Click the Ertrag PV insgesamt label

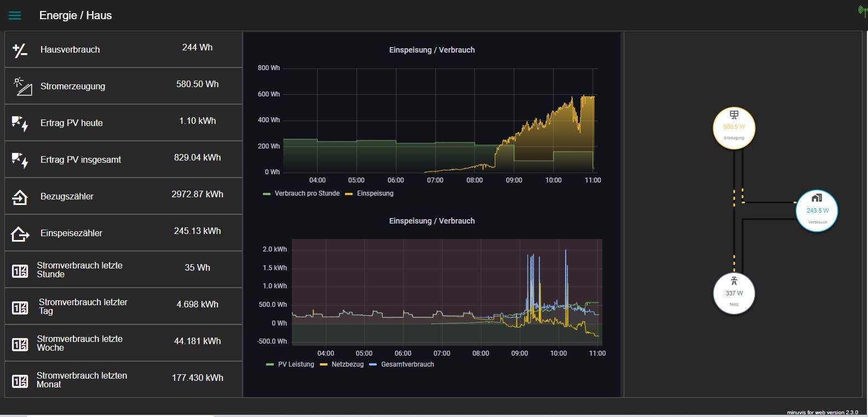(x=81, y=159)
